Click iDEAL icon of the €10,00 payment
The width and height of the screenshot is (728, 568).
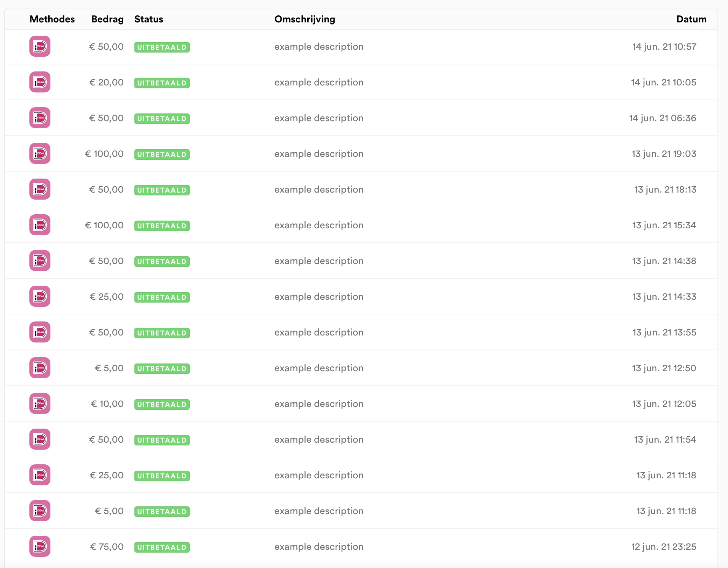(x=40, y=403)
